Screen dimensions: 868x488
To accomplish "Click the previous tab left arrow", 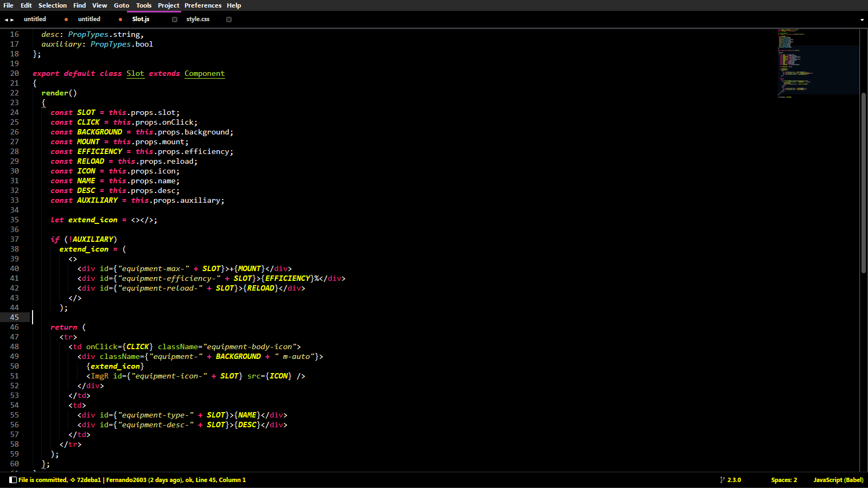I will pos(7,20).
